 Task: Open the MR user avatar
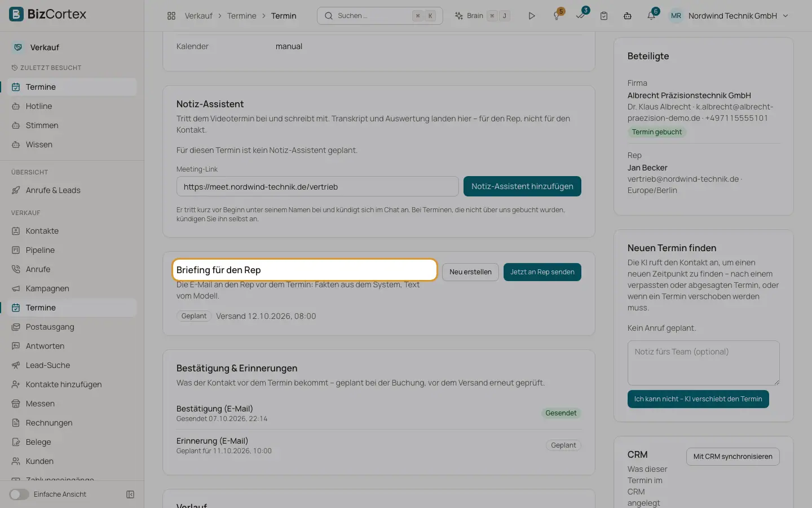[x=676, y=16]
